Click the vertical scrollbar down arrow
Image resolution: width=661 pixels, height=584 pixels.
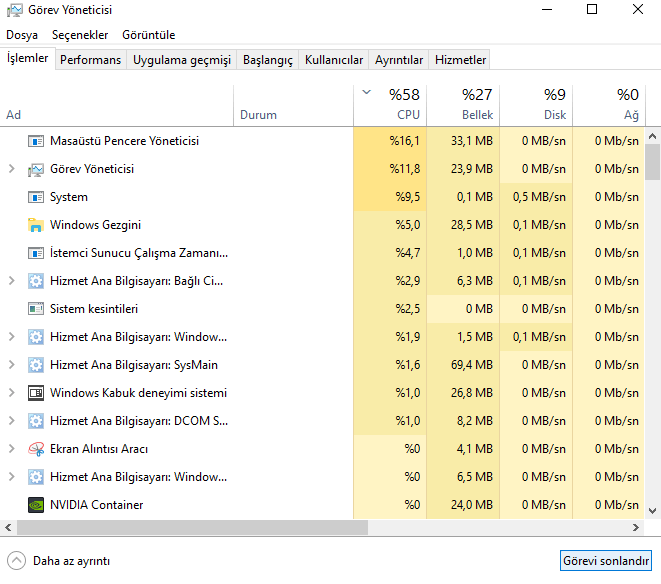(x=653, y=511)
